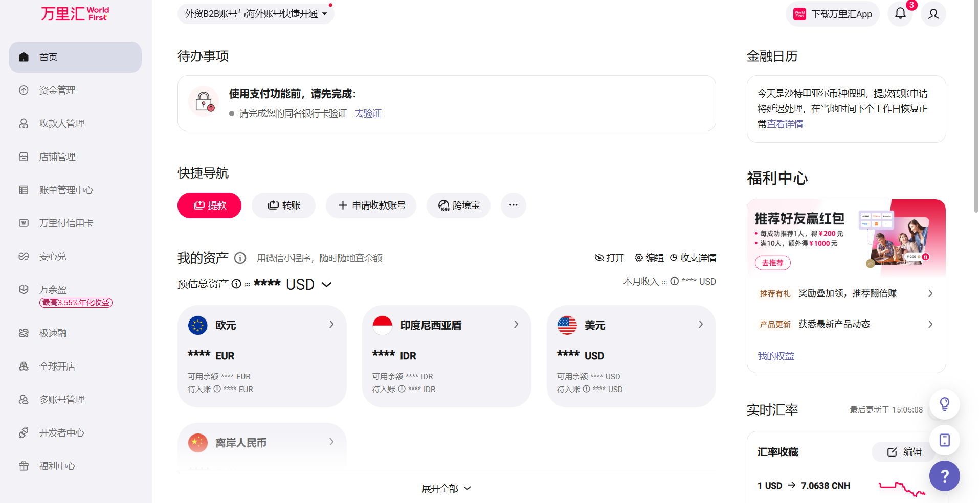Screen dimensions: 980x503
Task: Click the info icon for 待入账 EUR
Action: 217,389
